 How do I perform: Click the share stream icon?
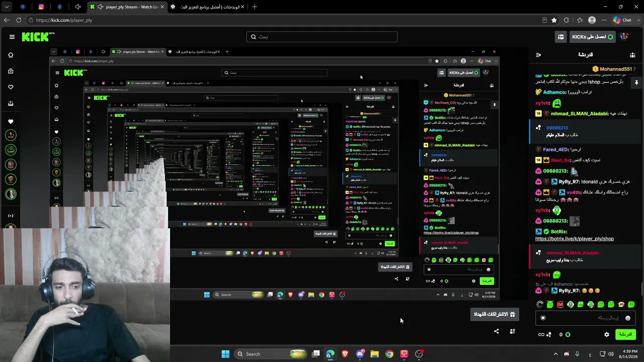497,331
